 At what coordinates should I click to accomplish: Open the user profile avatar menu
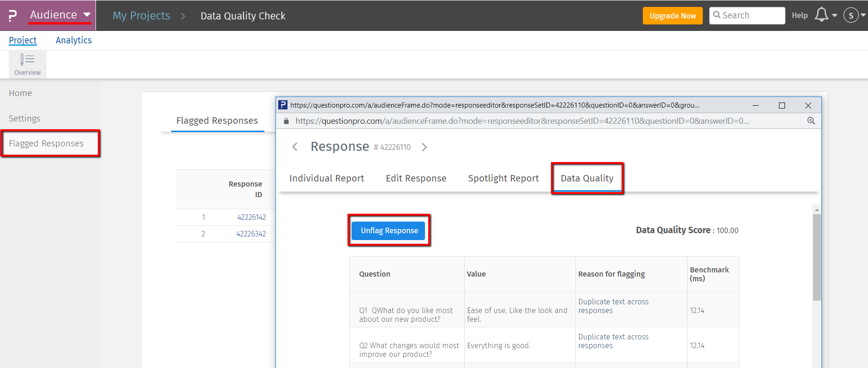[x=851, y=15]
